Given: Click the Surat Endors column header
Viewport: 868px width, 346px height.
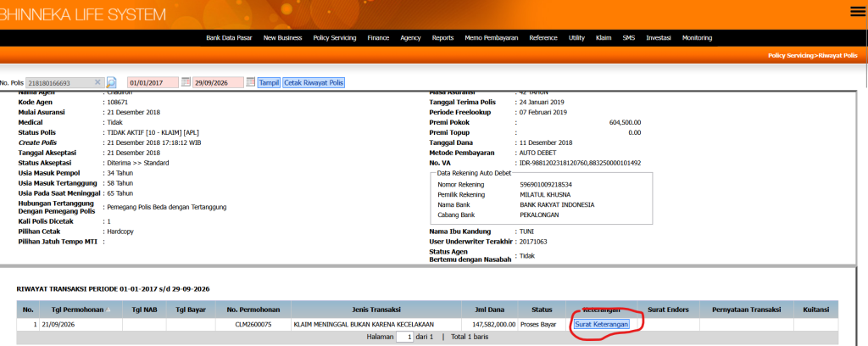Looking at the screenshot, I should point(670,310).
